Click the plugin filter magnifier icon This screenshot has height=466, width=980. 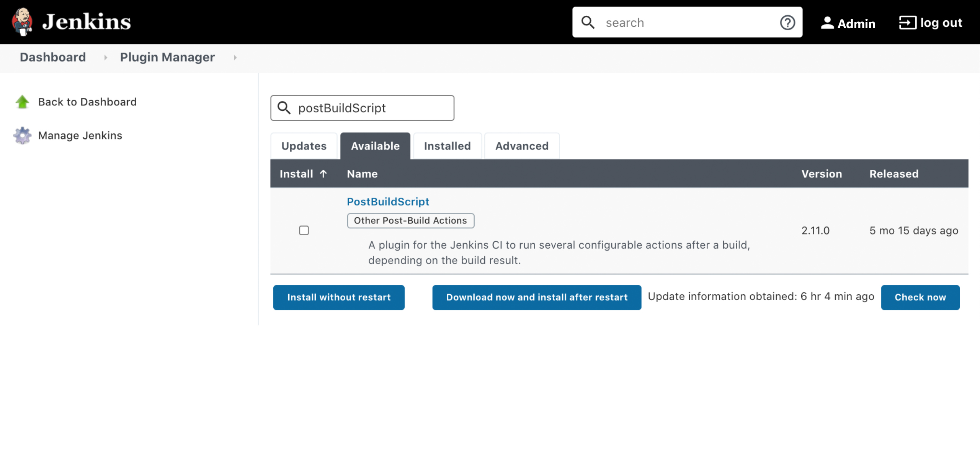[284, 108]
